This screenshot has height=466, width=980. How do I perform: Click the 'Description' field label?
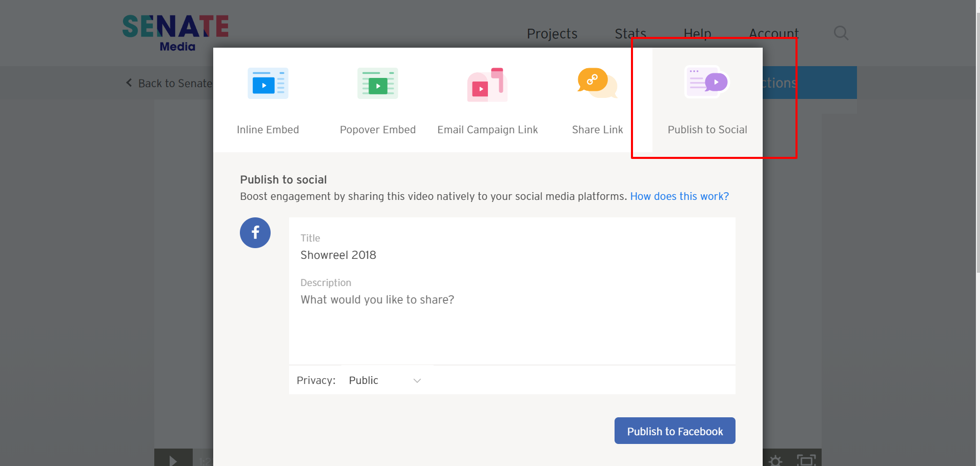click(x=326, y=282)
